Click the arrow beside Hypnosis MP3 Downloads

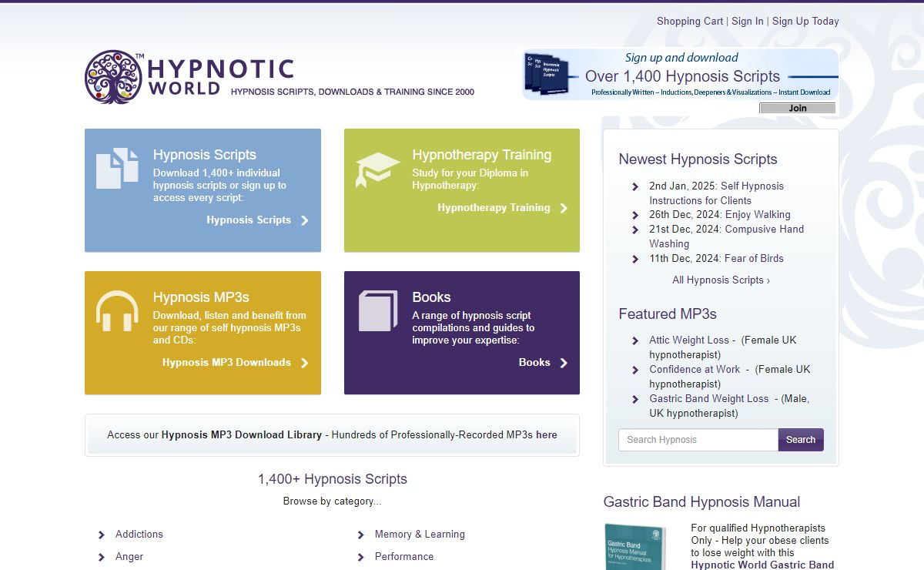click(x=305, y=363)
